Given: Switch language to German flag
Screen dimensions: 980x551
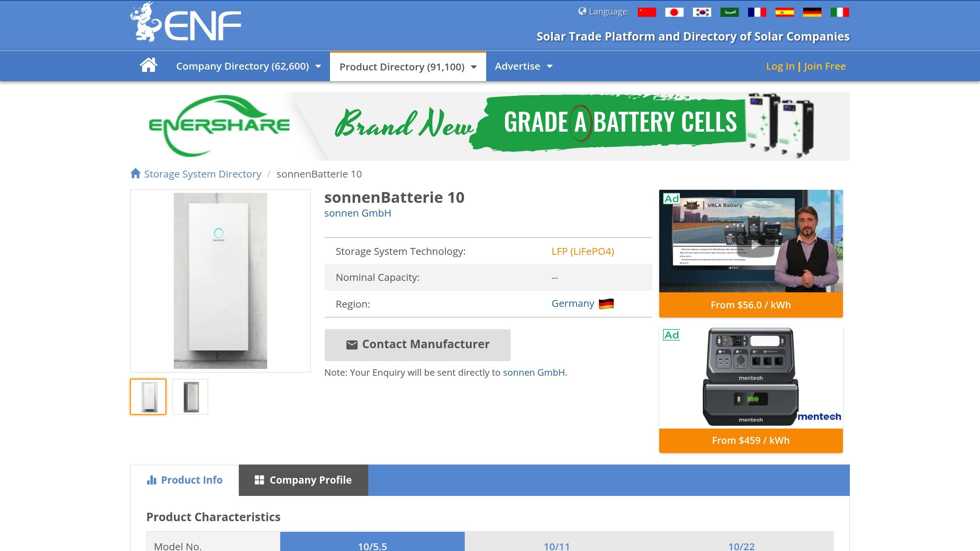Looking at the screenshot, I should point(812,12).
